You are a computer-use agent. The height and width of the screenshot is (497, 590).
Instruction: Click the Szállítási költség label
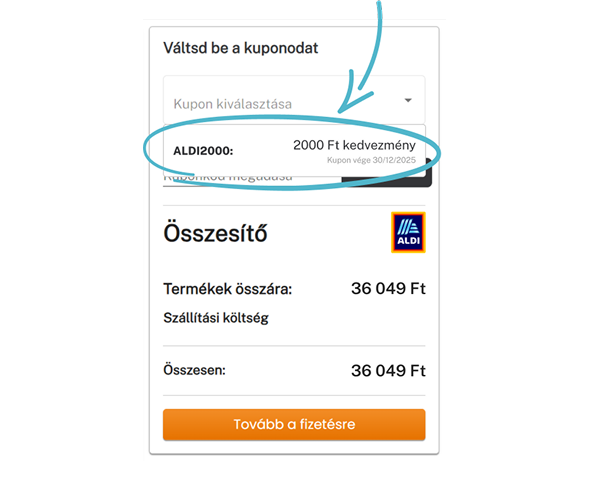(216, 318)
